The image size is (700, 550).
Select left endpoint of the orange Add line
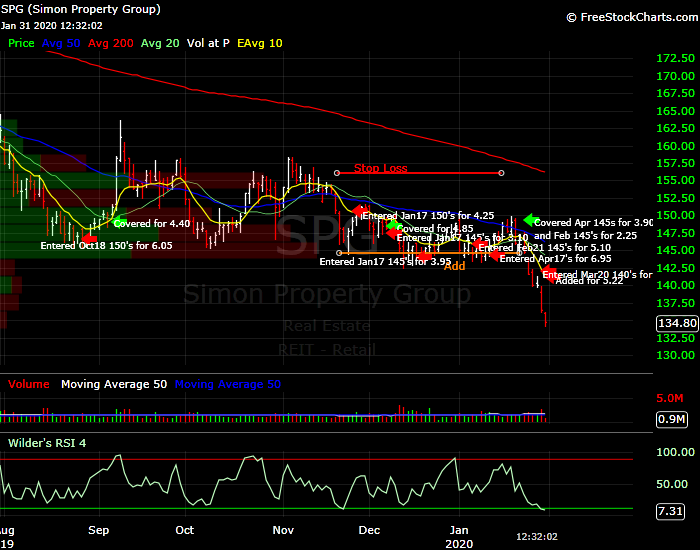click(x=339, y=253)
